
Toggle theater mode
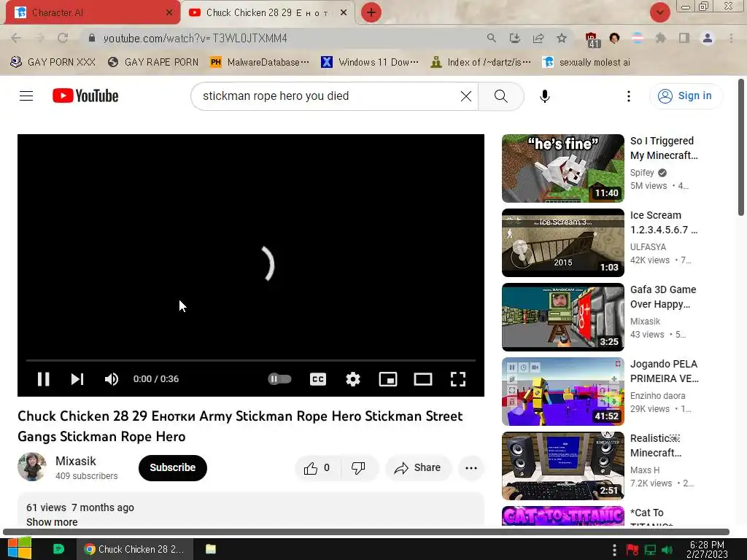point(423,379)
